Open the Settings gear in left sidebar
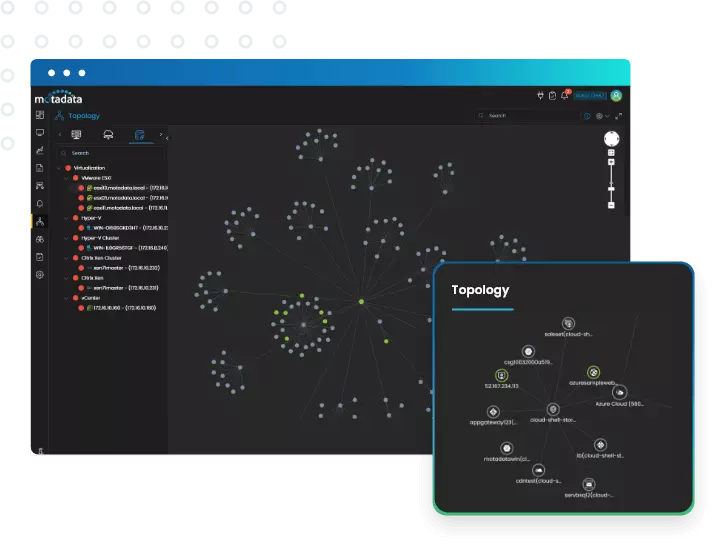The image size is (725, 556). coord(40,274)
